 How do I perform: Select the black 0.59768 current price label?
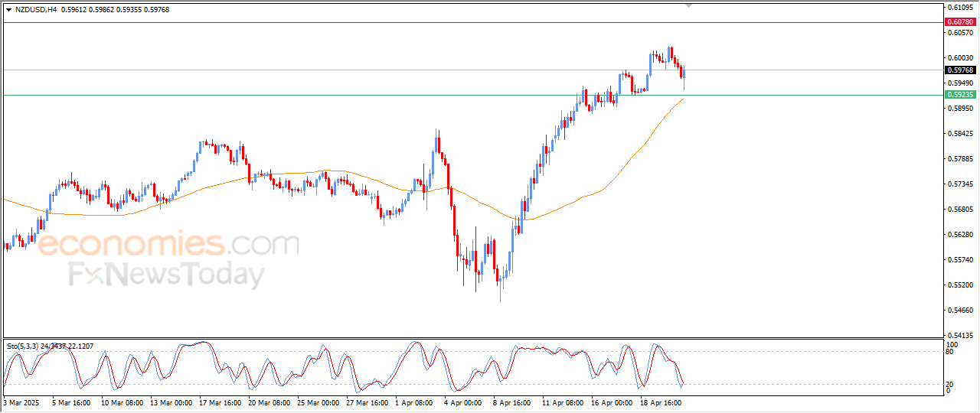pyautogui.click(x=960, y=70)
